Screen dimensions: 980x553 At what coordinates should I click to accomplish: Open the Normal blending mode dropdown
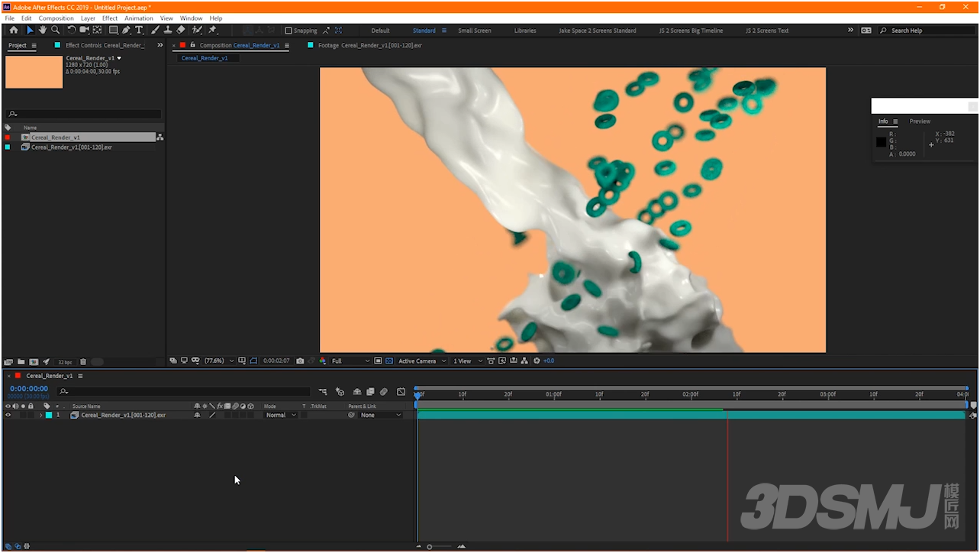click(x=281, y=415)
